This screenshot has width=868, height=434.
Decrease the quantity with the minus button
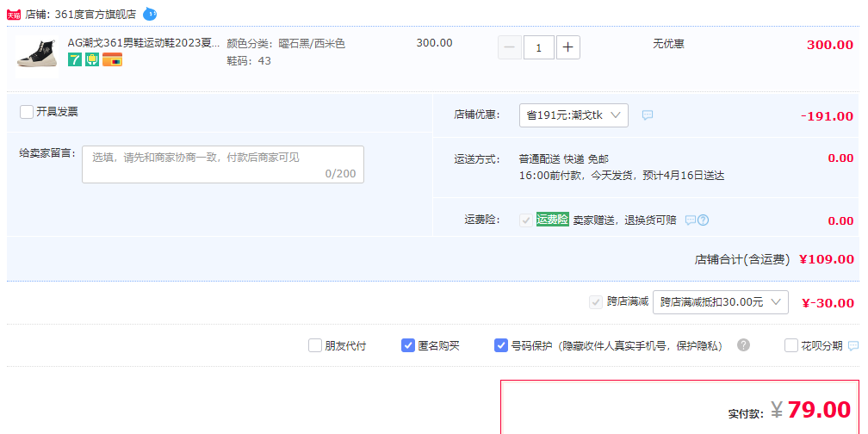pyautogui.click(x=510, y=47)
